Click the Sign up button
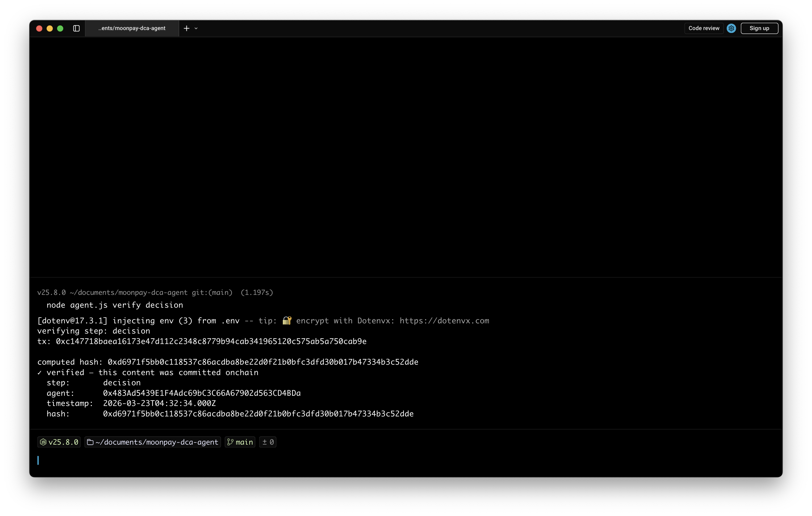 (x=759, y=28)
